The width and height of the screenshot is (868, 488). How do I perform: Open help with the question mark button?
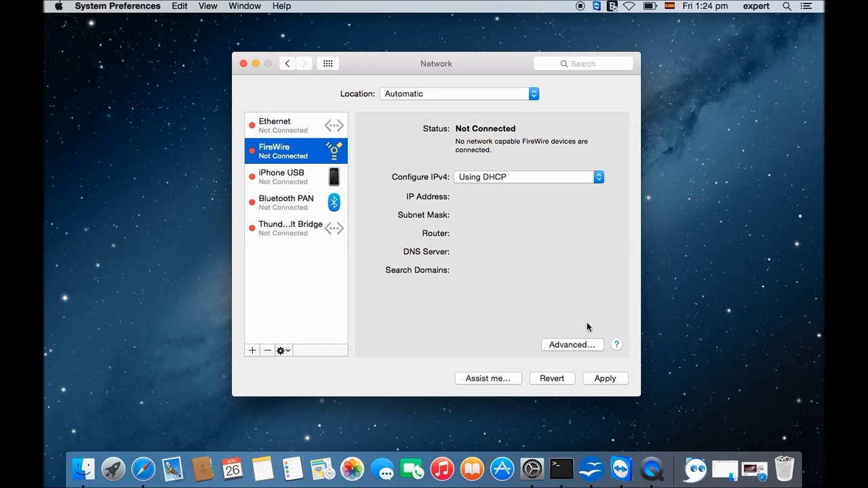(x=616, y=344)
